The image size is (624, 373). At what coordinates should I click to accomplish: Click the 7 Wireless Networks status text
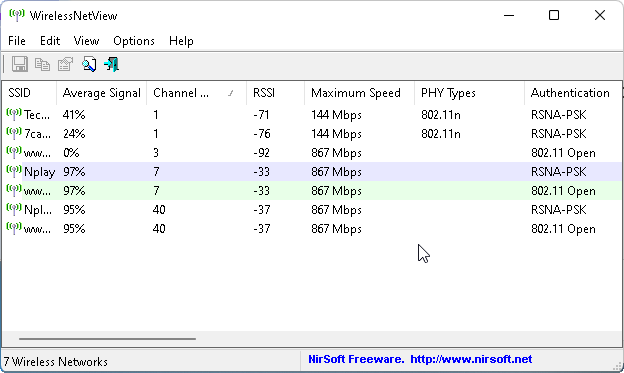(x=56, y=361)
